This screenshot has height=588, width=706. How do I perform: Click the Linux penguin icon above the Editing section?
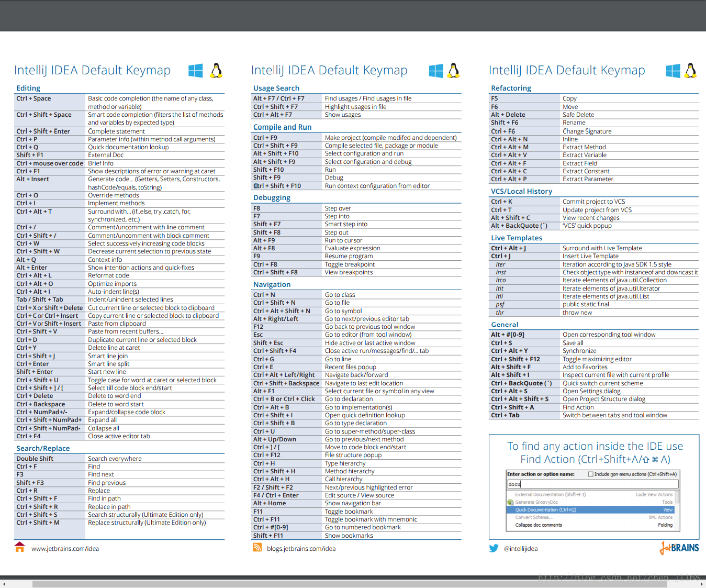tap(216, 71)
